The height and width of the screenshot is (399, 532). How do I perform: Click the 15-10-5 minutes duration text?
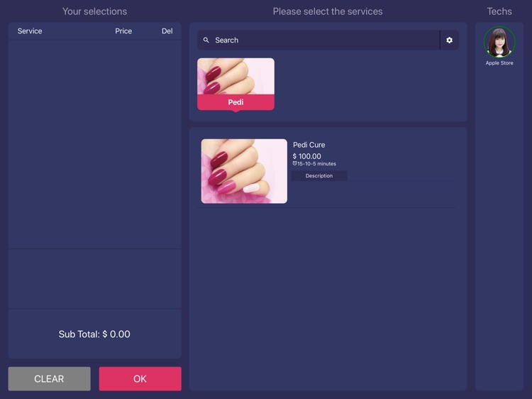pos(314,164)
